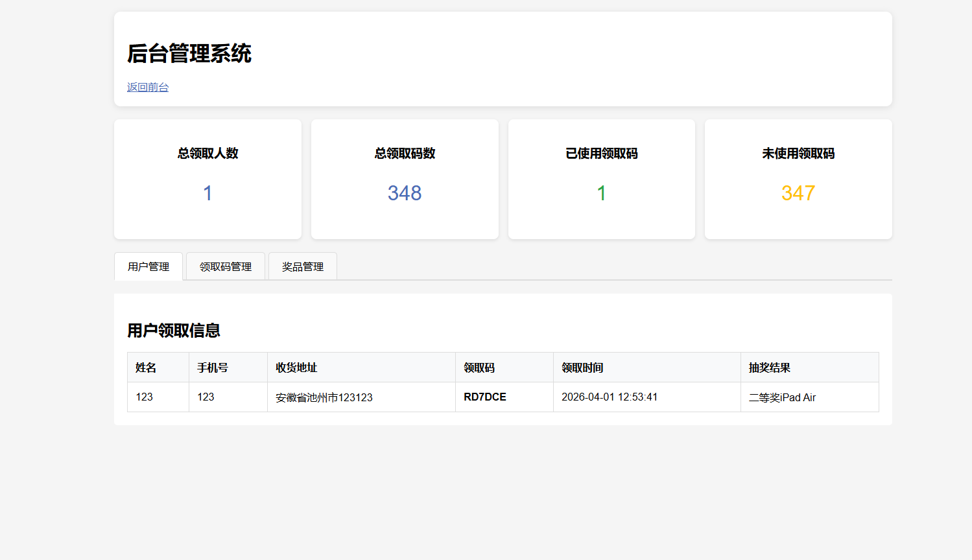Open the 领取码管理 tab
This screenshot has width=972, height=560.
pyautogui.click(x=225, y=266)
